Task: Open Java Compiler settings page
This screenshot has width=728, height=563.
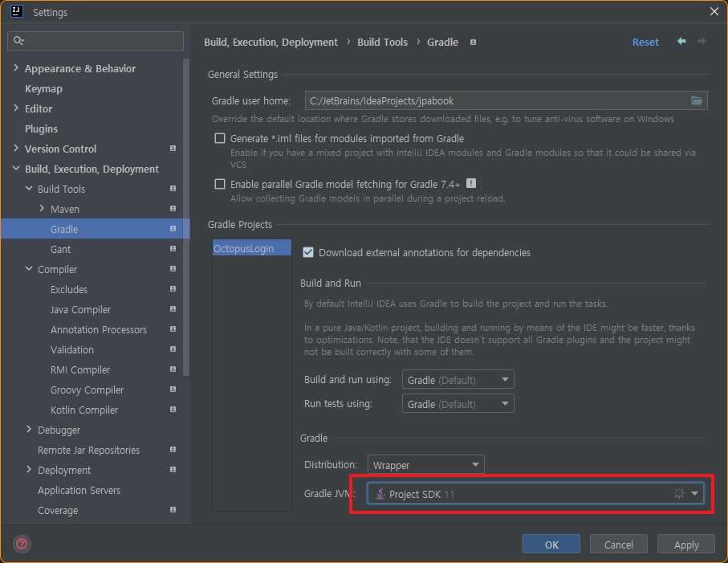Action: pos(81,309)
